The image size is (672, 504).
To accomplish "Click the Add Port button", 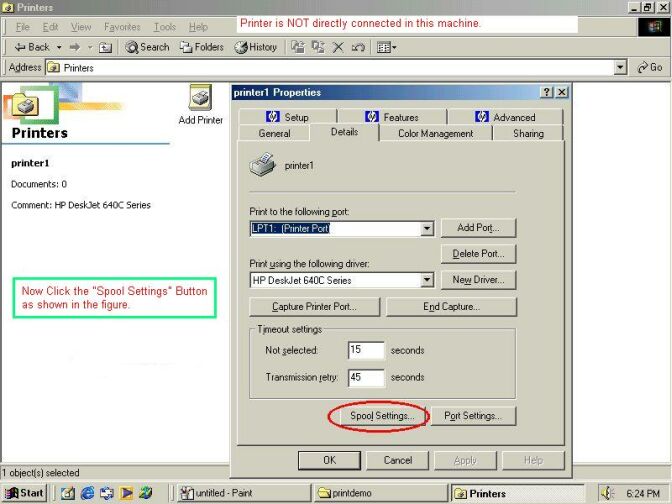I will [478, 228].
